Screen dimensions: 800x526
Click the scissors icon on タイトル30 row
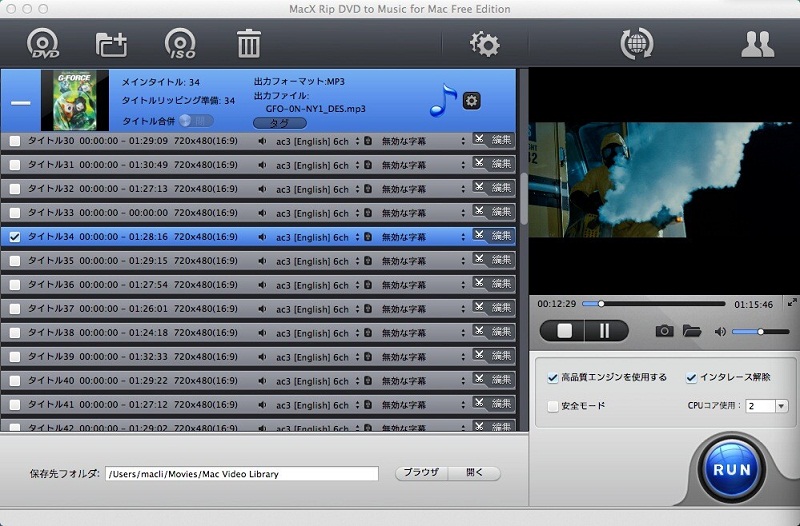pyautogui.click(x=479, y=139)
